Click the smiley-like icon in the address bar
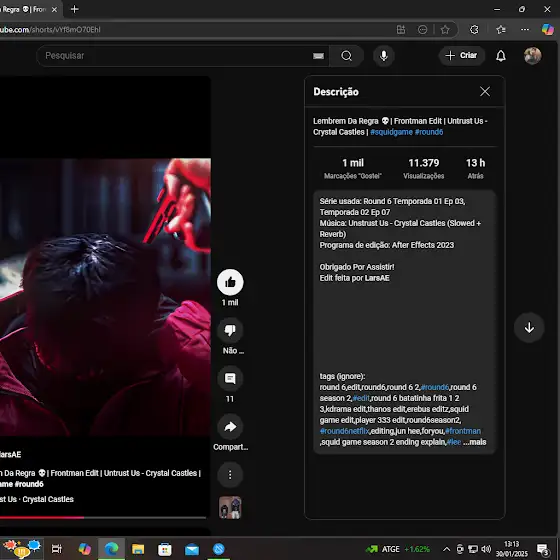The height and width of the screenshot is (560, 560). coord(422,30)
